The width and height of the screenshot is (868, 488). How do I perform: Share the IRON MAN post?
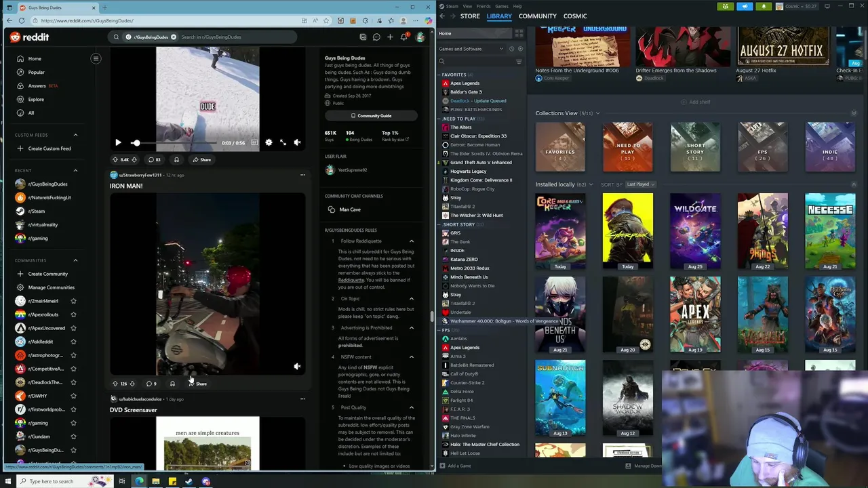198,384
